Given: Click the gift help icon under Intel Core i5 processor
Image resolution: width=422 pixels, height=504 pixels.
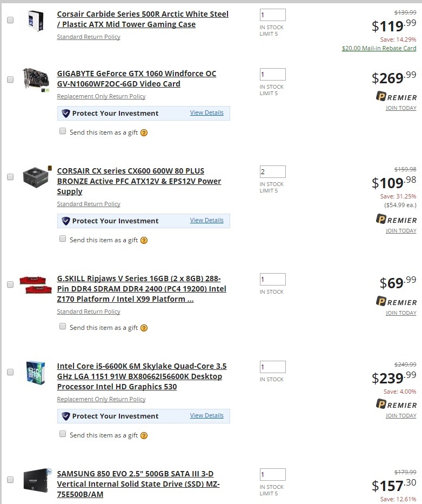Looking at the screenshot, I should coord(144,435).
